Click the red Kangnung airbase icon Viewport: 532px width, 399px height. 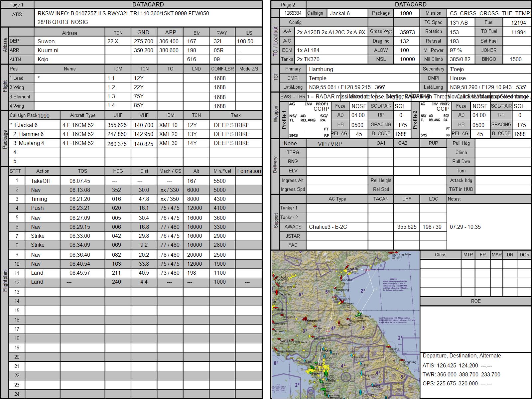click(x=402, y=360)
